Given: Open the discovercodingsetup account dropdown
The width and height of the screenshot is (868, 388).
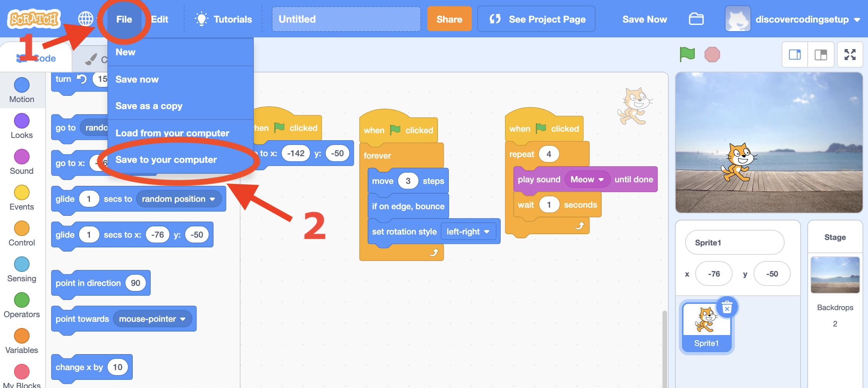Looking at the screenshot, I should (793, 19).
